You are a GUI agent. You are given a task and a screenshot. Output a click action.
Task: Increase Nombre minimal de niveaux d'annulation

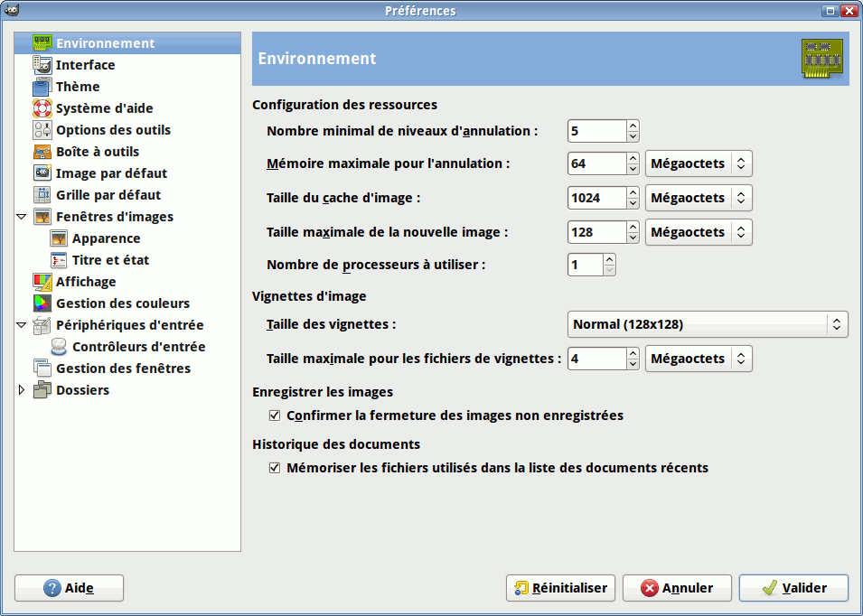pyautogui.click(x=633, y=126)
